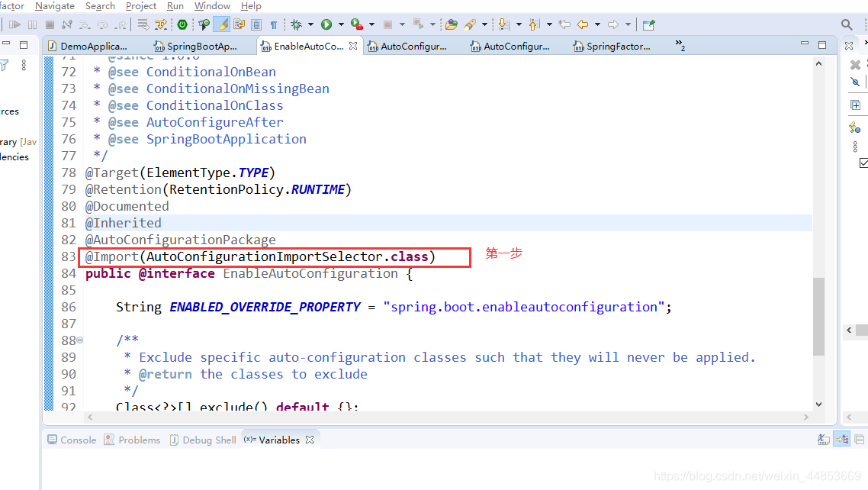Screen dimensions: 868x490
Task: Click the Next Annotation icon
Action: pyautogui.click(x=503, y=24)
